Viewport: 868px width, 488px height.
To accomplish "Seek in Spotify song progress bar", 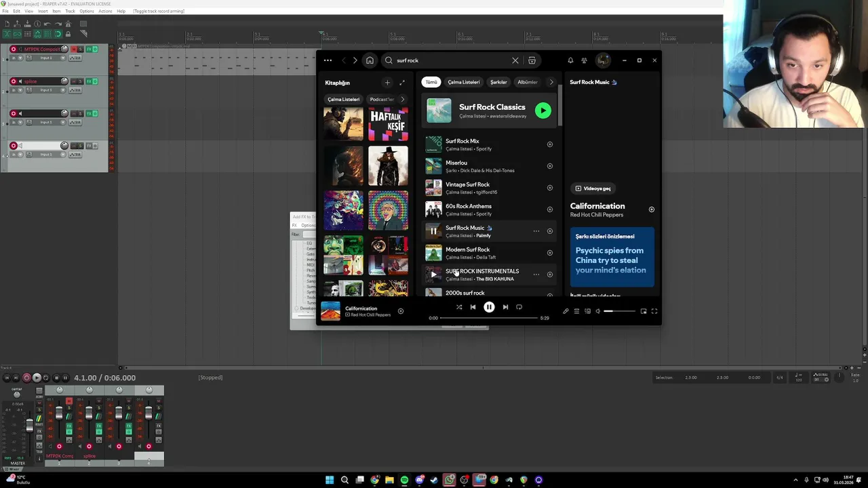I will click(x=489, y=318).
